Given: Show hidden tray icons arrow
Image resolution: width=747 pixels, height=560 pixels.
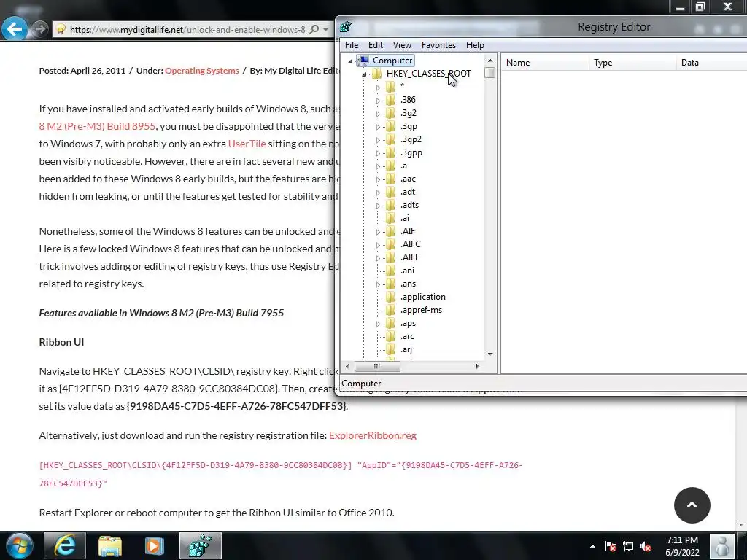Looking at the screenshot, I should click(592, 546).
